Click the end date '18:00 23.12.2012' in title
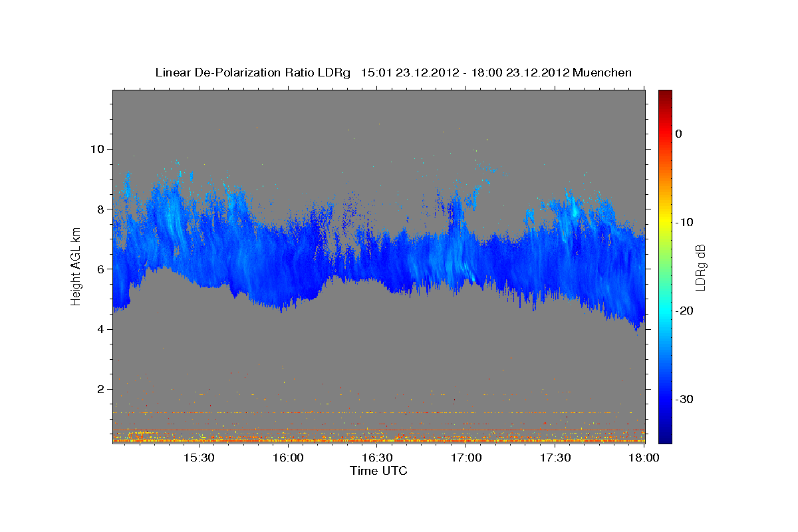The image size is (798, 532). point(519,72)
